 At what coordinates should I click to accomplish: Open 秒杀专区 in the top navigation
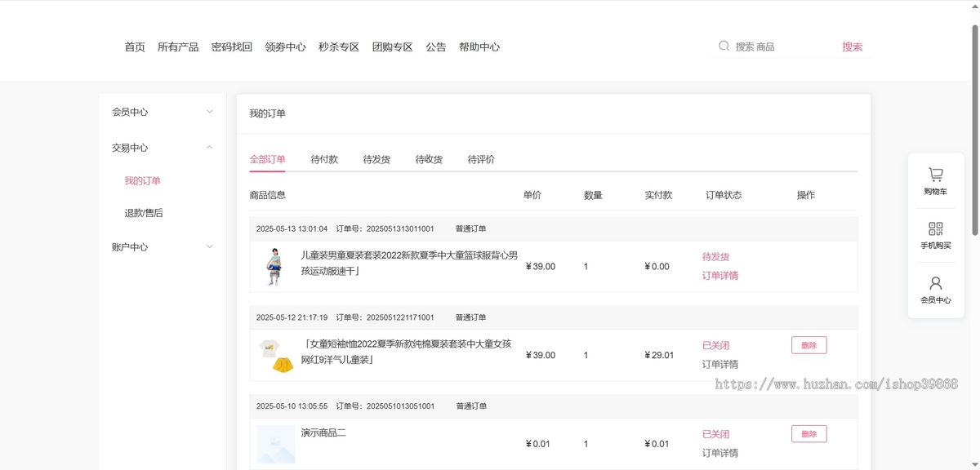click(x=339, y=47)
